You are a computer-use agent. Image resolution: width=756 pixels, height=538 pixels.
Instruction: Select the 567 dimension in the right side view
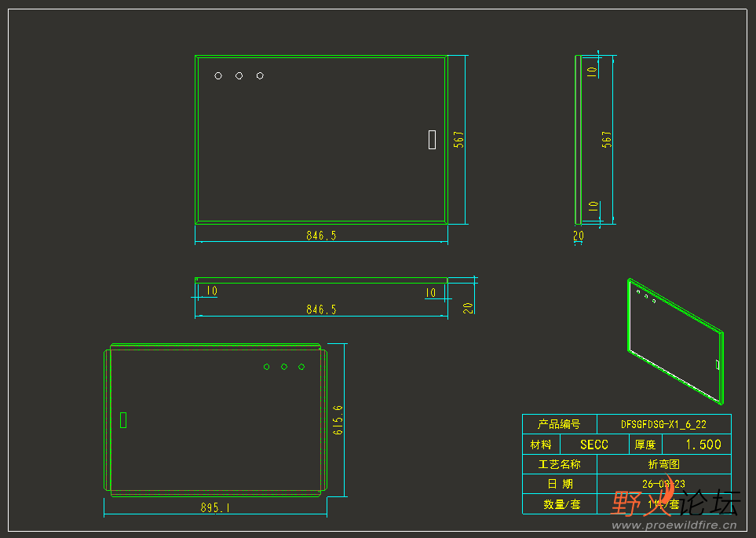coord(607,140)
